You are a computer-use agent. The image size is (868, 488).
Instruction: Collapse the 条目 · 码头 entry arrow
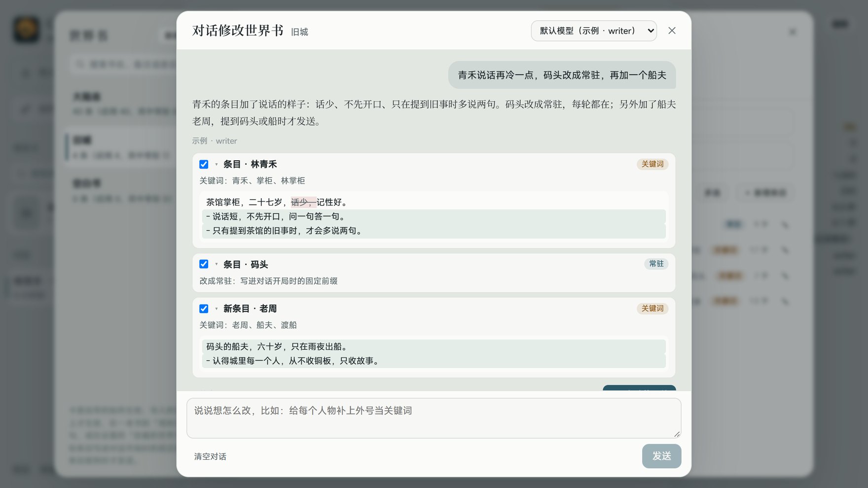coord(216,264)
